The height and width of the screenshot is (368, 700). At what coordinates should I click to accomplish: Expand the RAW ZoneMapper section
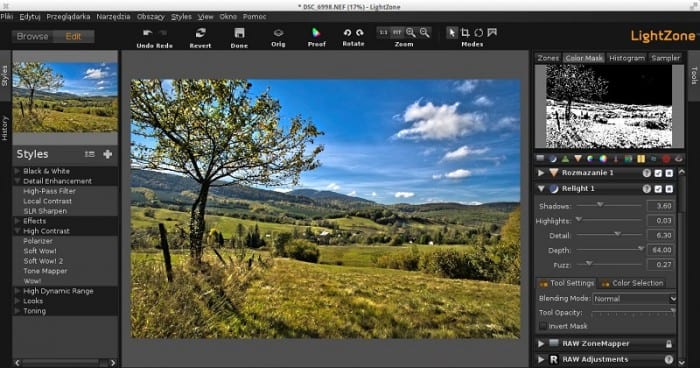click(x=541, y=343)
